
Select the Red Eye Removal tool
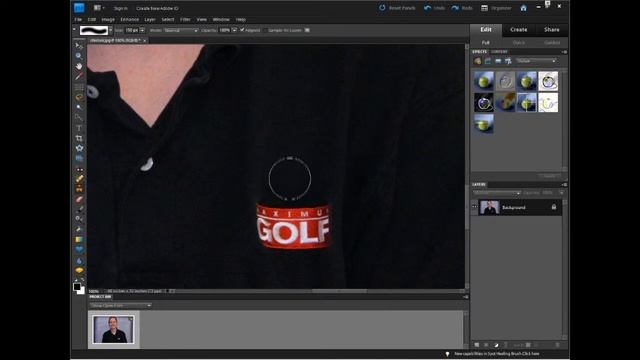click(79, 169)
